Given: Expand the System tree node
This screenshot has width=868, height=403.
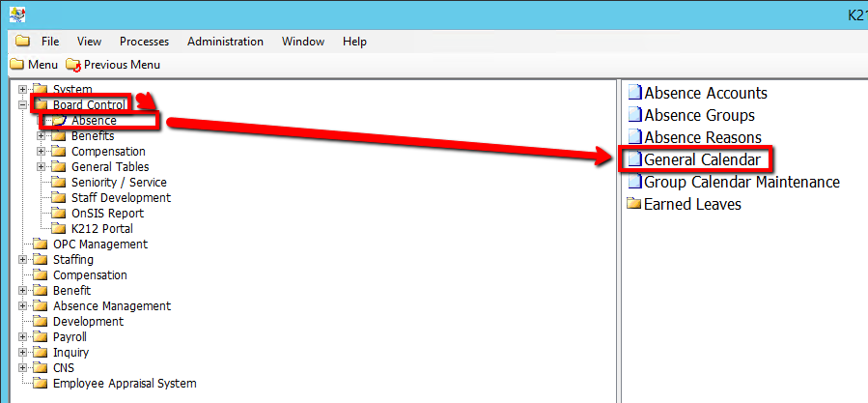Looking at the screenshot, I should [22, 90].
